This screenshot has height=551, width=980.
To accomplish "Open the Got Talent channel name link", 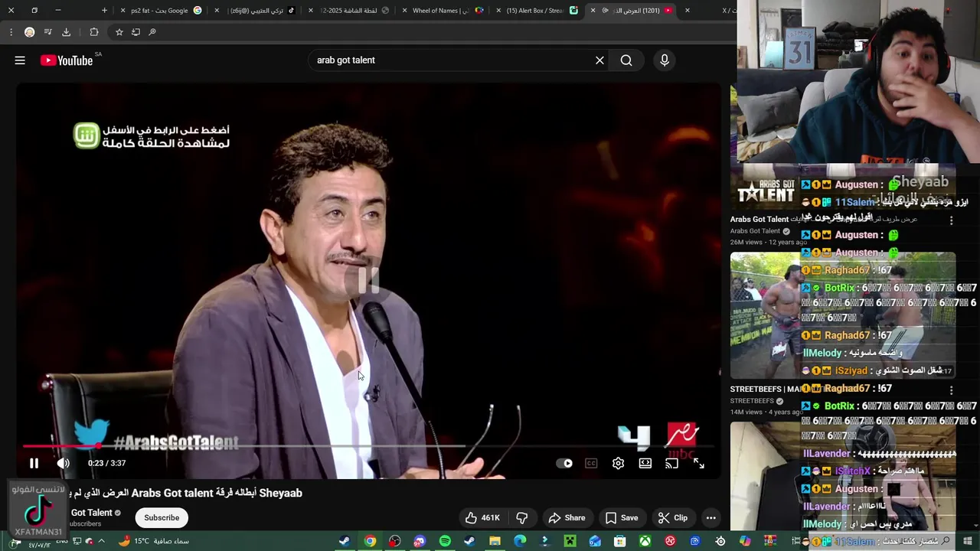I will coord(91,513).
